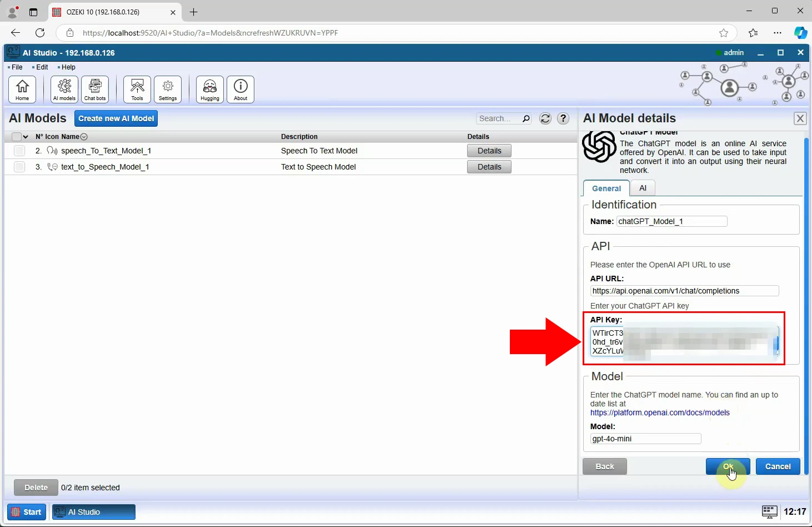
Task: Click the help question mark icon
Action: tap(563, 118)
